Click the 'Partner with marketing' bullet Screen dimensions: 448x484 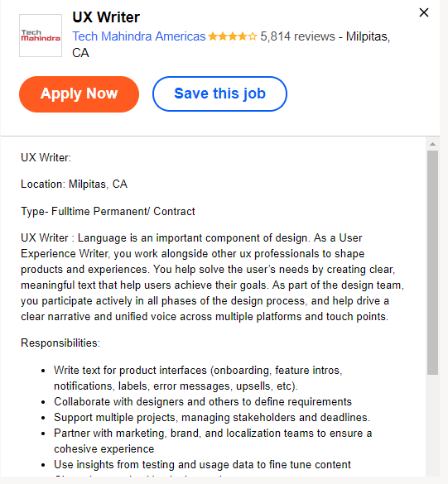[x=213, y=441]
